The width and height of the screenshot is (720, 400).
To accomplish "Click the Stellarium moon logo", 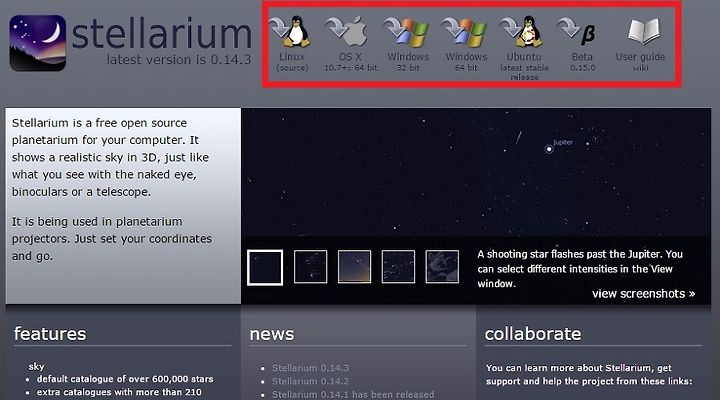I will [x=38, y=43].
